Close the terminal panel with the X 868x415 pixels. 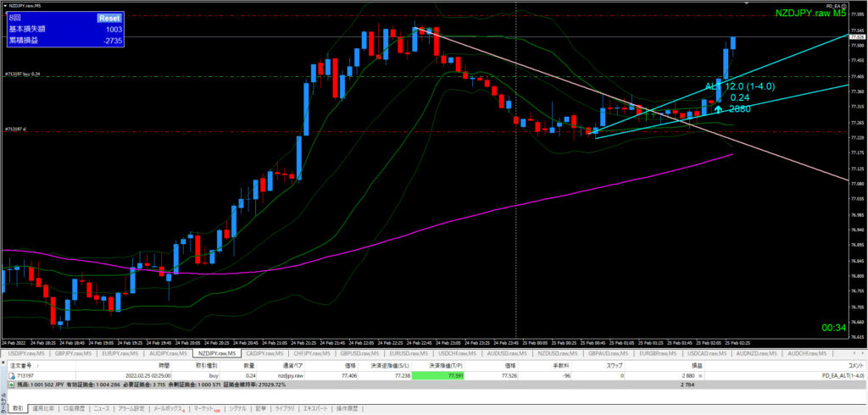[3, 362]
